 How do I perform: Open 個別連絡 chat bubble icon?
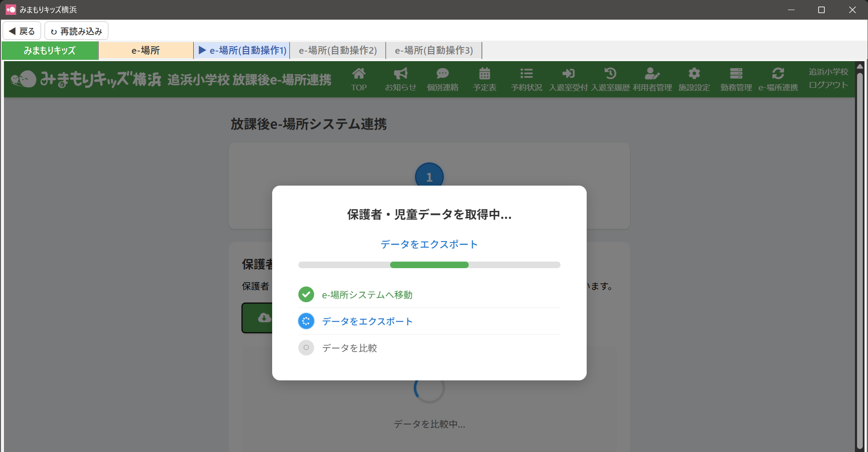click(443, 74)
